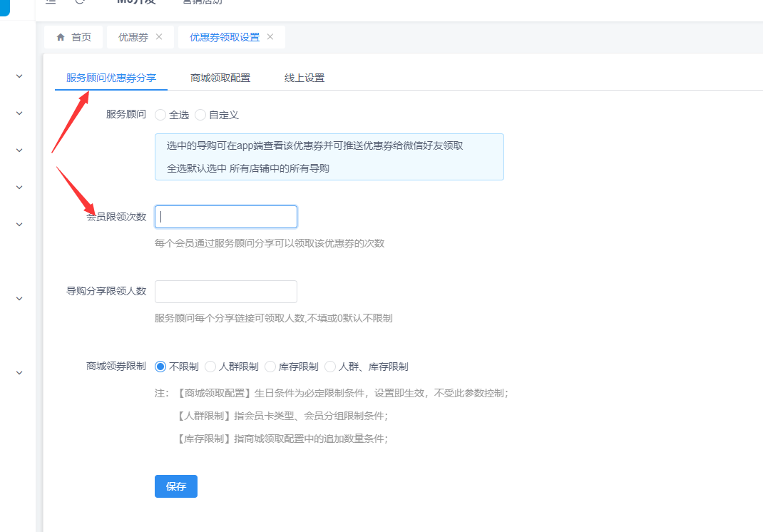Expand the topmost sidebar chevron
Screen dimensions: 763x532
coord(19,76)
